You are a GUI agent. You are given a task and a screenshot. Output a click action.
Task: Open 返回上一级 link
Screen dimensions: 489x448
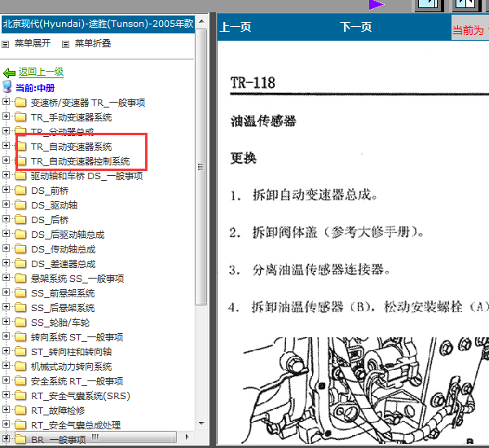coord(41,72)
